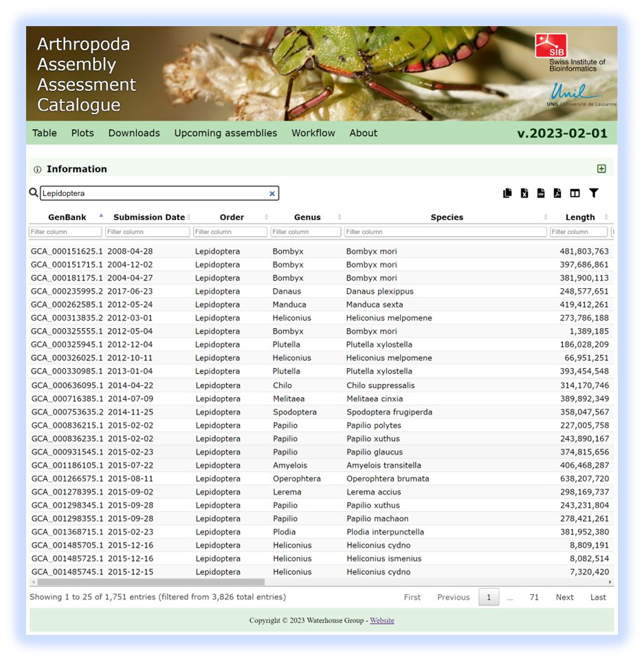The width and height of the screenshot is (644, 661).
Task: Click the date 2012-03-01
Action: 130,318
